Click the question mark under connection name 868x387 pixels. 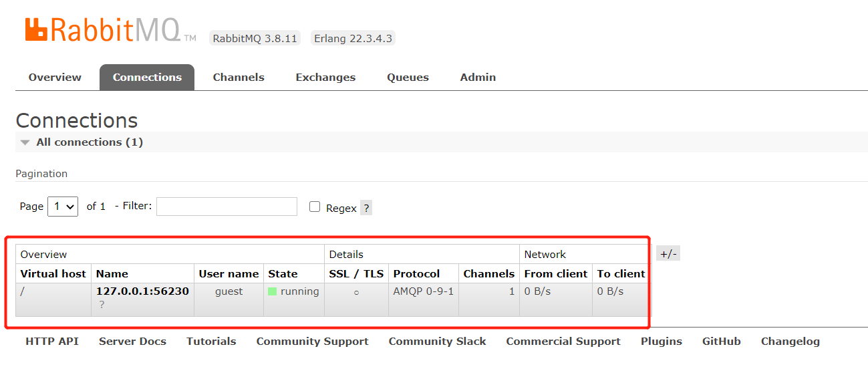coord(102,305)
